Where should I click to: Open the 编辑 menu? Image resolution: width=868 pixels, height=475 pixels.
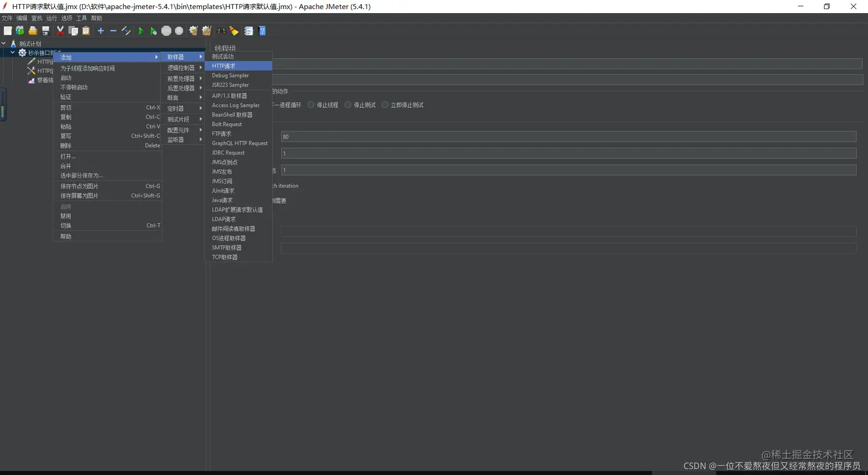tap(22, 18)
